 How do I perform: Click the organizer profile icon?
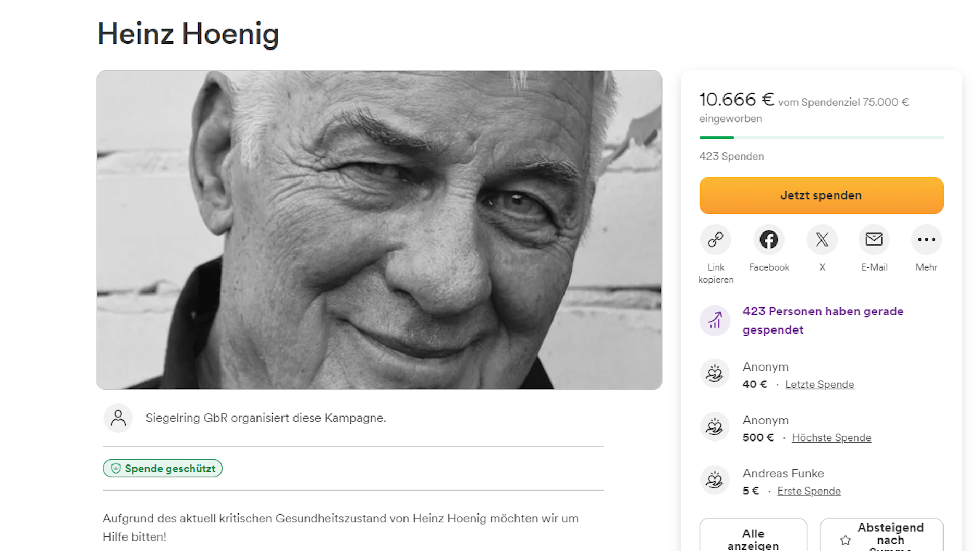point(118,418)
